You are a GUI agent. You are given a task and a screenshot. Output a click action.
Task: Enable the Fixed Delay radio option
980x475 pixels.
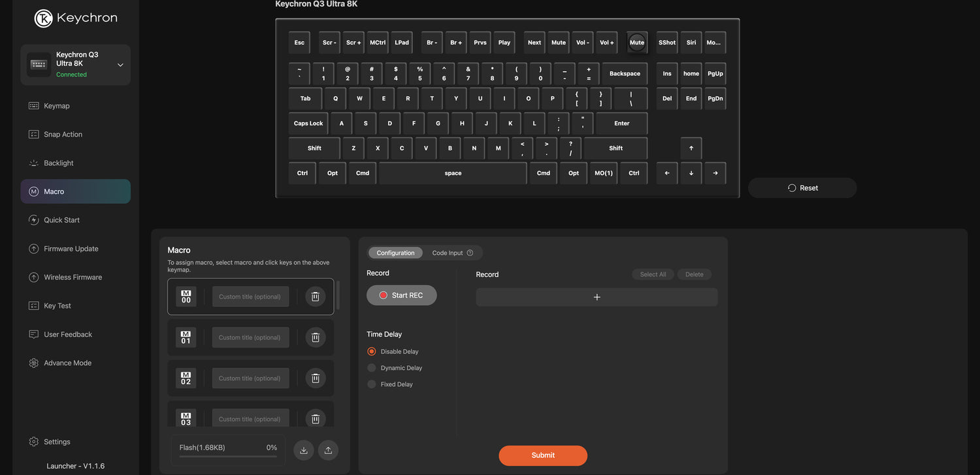pos(372,384)
